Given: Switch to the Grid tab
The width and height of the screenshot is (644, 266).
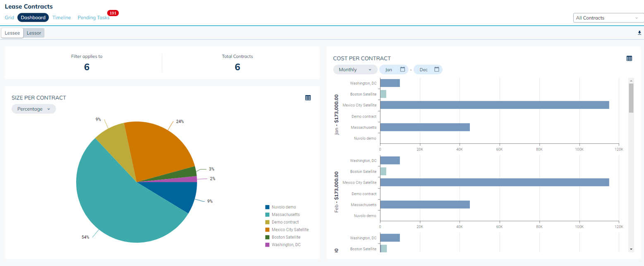Looking at the screenshot, I should [x=10, y=18].
